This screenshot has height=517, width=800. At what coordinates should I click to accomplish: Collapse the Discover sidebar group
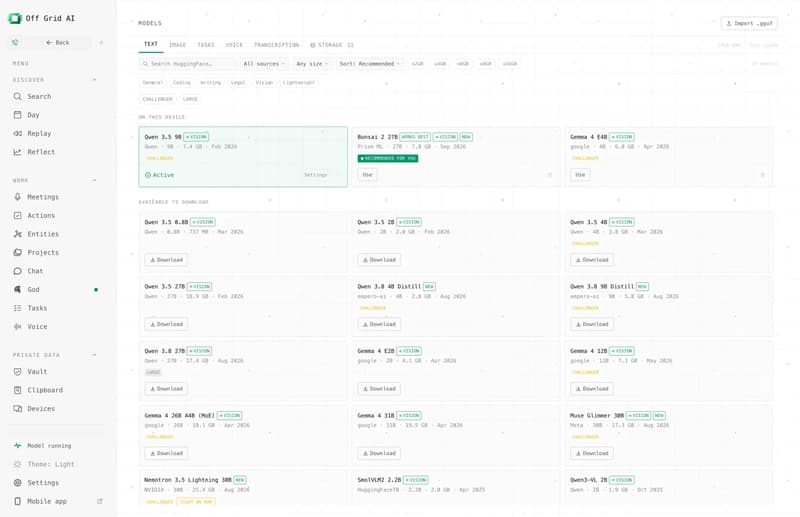pos(94,80)
